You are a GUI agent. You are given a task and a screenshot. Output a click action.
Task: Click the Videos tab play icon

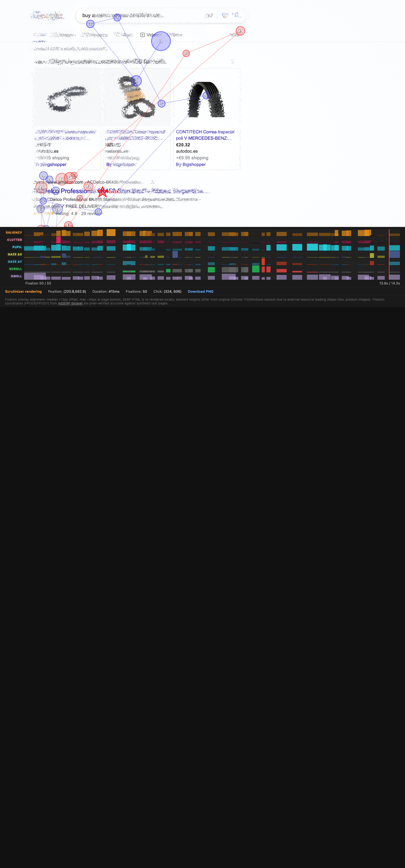(x=142, y=35)
